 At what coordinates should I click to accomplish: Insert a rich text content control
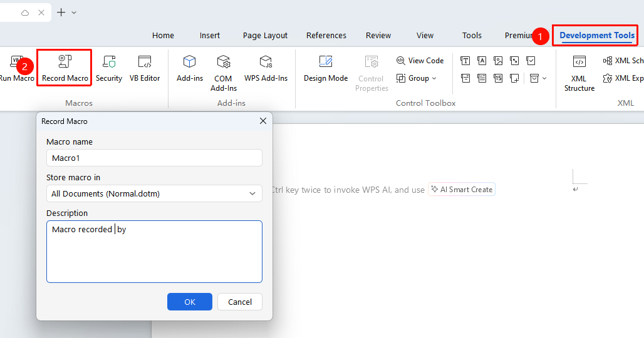click(x=465, y=61)
